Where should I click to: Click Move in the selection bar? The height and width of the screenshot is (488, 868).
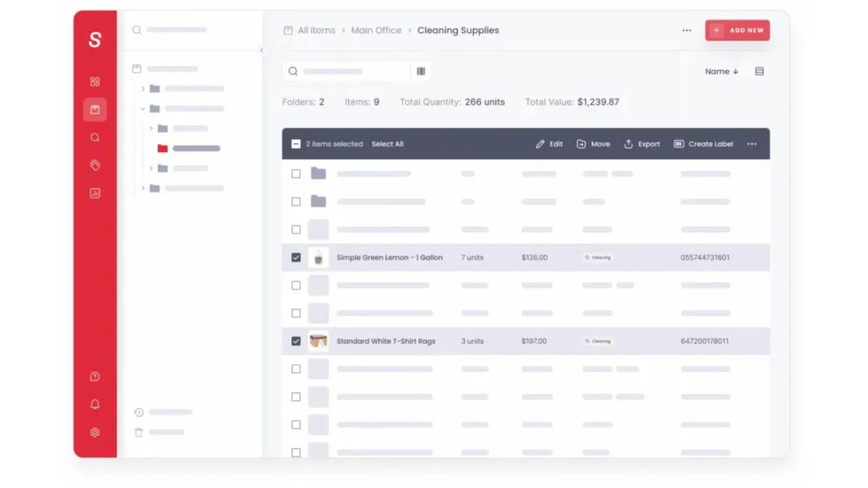pyautogui.click(x=593, y=144)
